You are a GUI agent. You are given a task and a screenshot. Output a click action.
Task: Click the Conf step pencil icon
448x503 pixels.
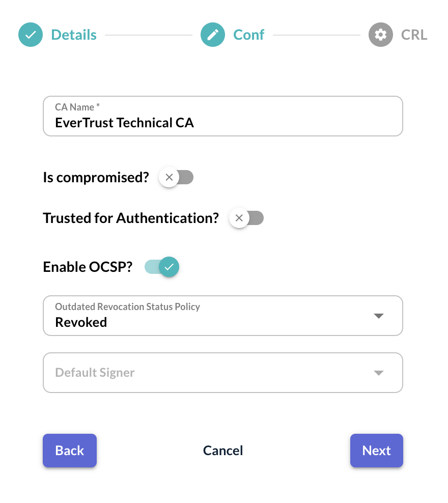[x=213, y=35]
